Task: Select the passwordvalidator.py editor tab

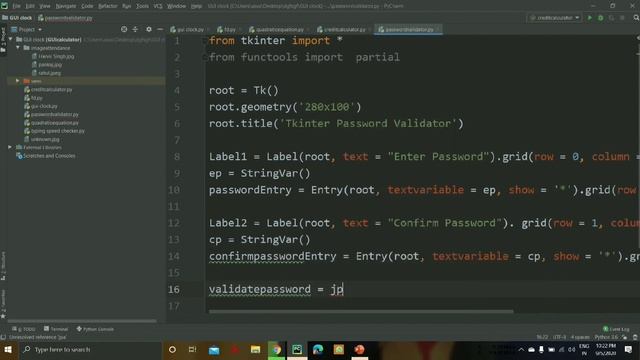Action: tap(408, 29)
